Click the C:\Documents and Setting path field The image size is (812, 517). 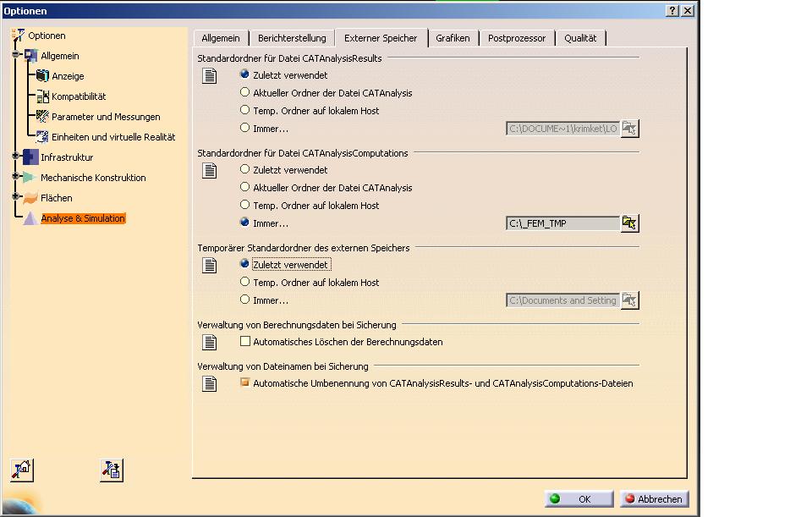pos(563,300)
